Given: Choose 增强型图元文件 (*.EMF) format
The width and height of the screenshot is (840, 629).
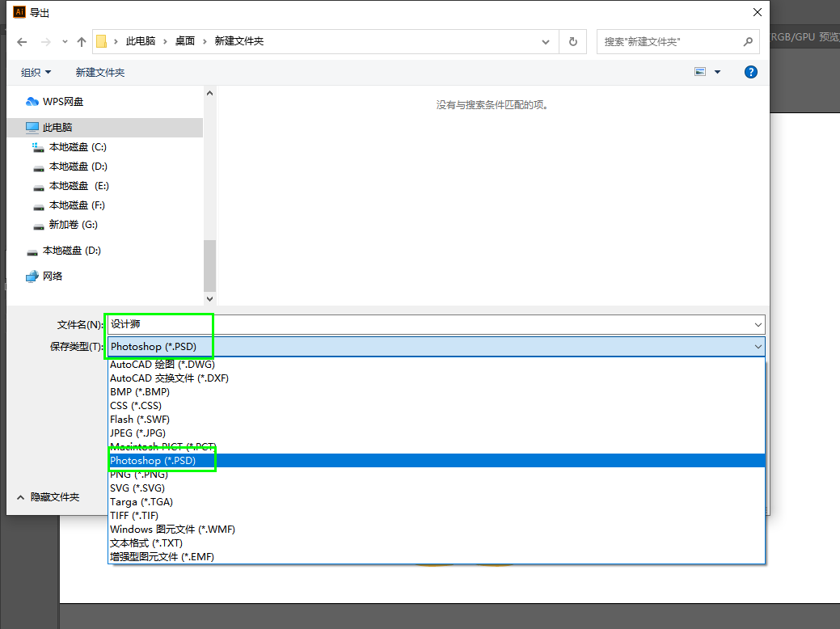Looking at the screenshot, I should pyautogui.click(x=436, y=557).
